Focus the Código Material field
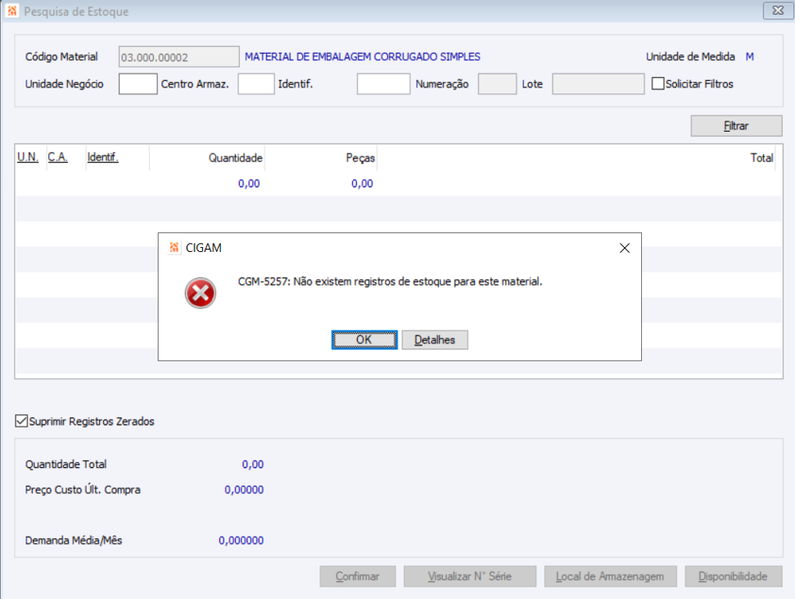The height and width of the screenshot is (599, 795). click(179, 57)
